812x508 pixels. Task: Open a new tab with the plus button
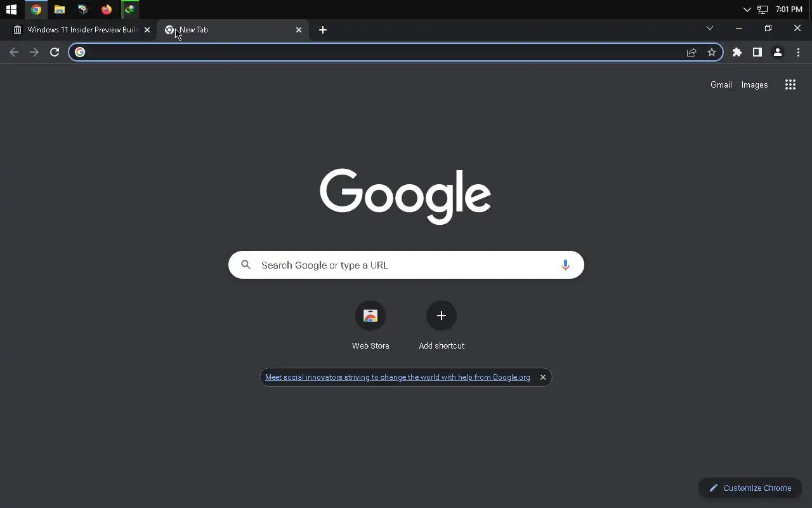tap(323, 30)
